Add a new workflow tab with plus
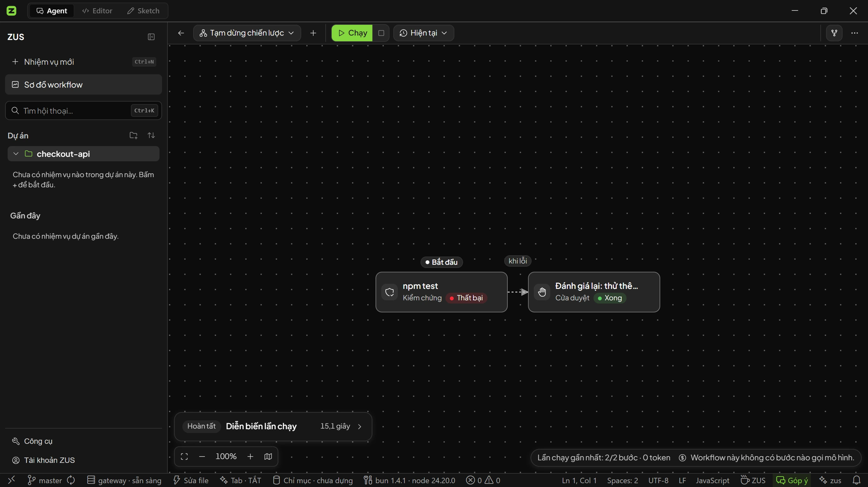Screen dimensions: 868x487 pos(313,33)
